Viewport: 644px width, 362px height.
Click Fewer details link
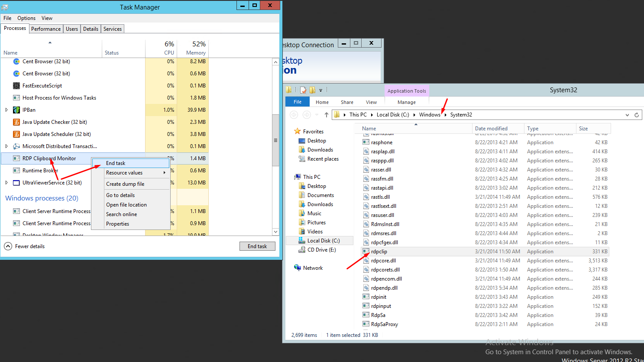(x=30, y=246)
